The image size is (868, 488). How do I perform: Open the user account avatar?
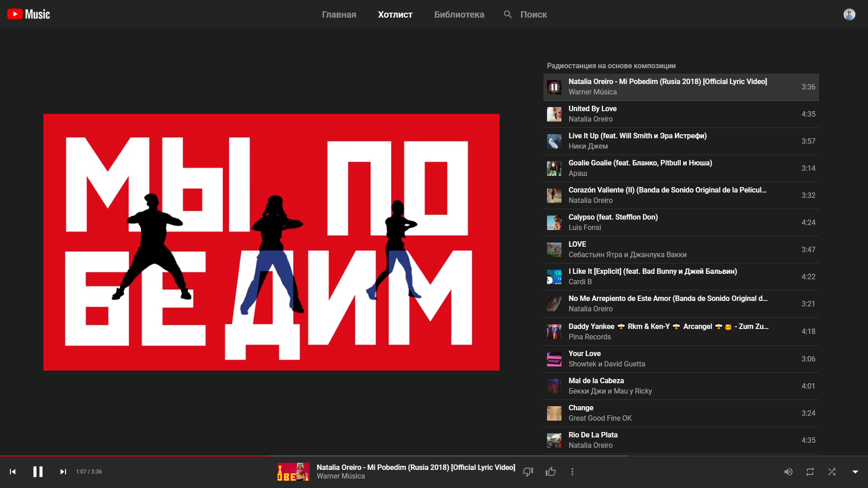pyautogui.click(x=849, y=14)
